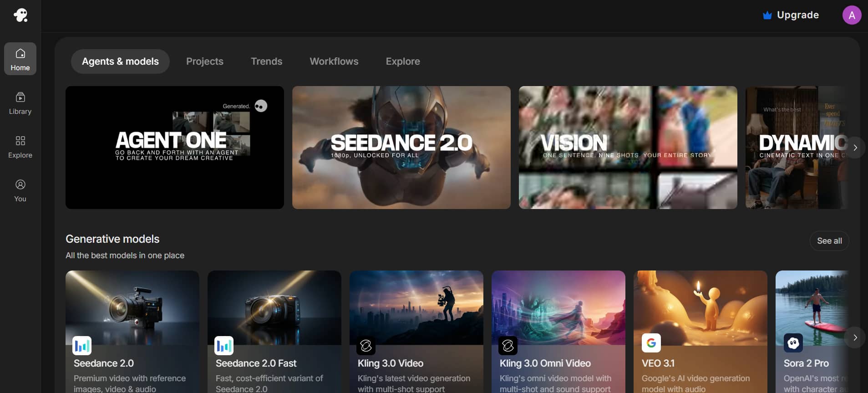Click the Sora 2 Pro title
Image resolution: width=868 pixels, height=393 pixels.
tap(806, 363)
